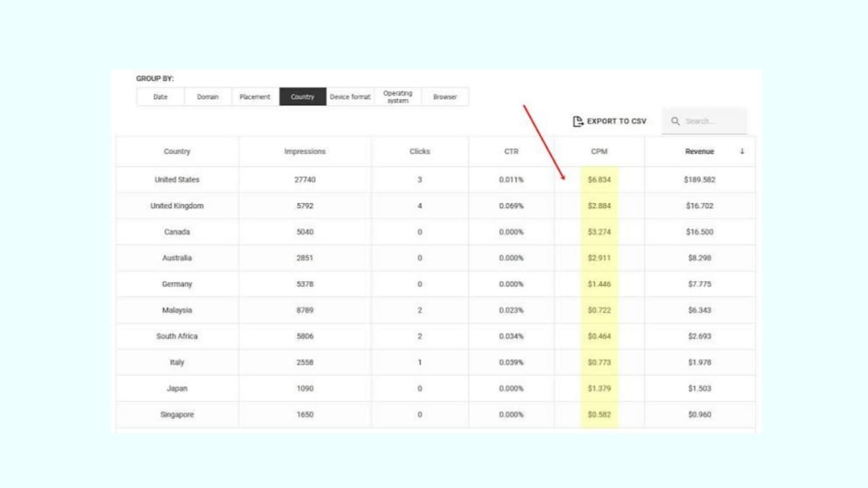
Task: Group the report by Placement
Action: (255, 96)
